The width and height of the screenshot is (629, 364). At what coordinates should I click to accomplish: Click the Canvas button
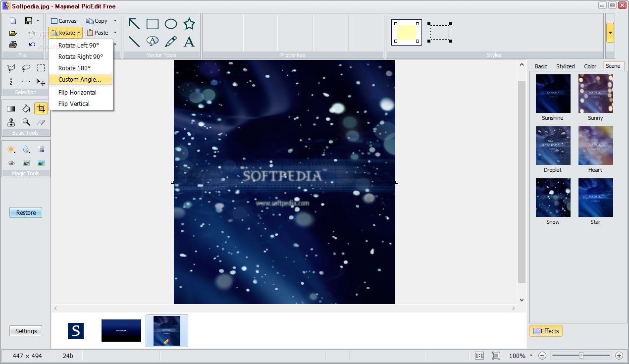tap(64, 21)
